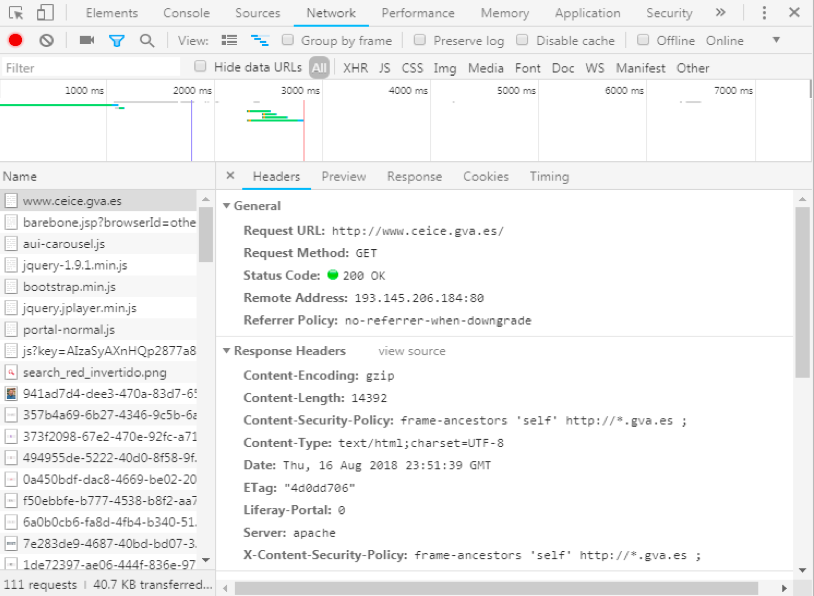Go to the Application tab
This screenshot has height=596, width=814.
pos(587,13)
